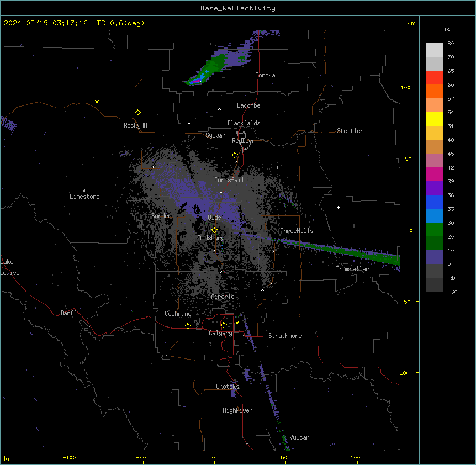476x465 pixels.
Task: Select the red 60-65 dBZ legend swatch
Action: click(x=434, y=78)
